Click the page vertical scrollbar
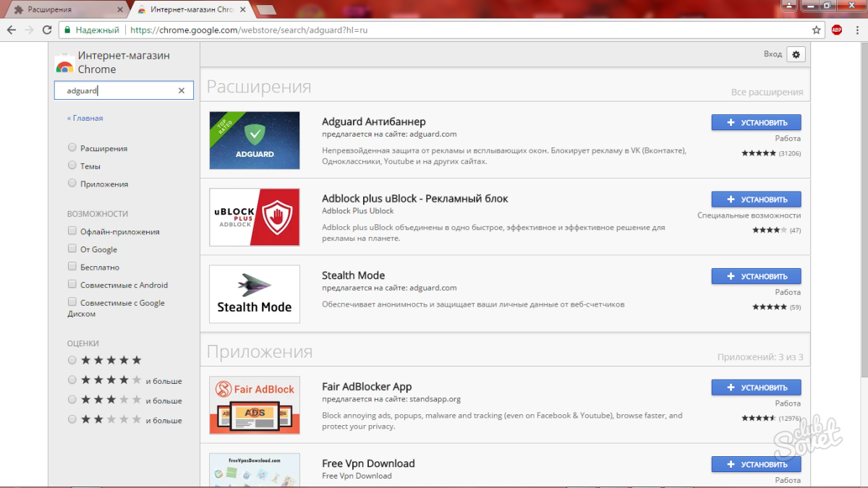 [862, 217]
